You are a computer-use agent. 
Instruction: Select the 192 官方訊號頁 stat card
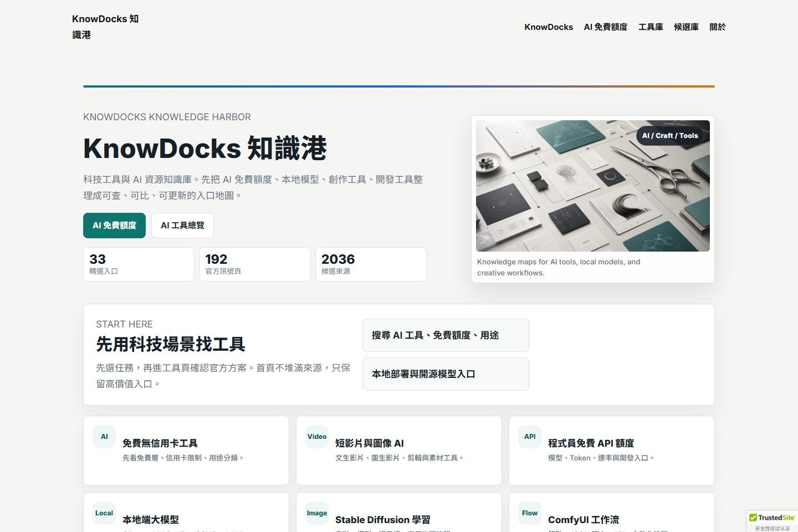click(255, 264)
